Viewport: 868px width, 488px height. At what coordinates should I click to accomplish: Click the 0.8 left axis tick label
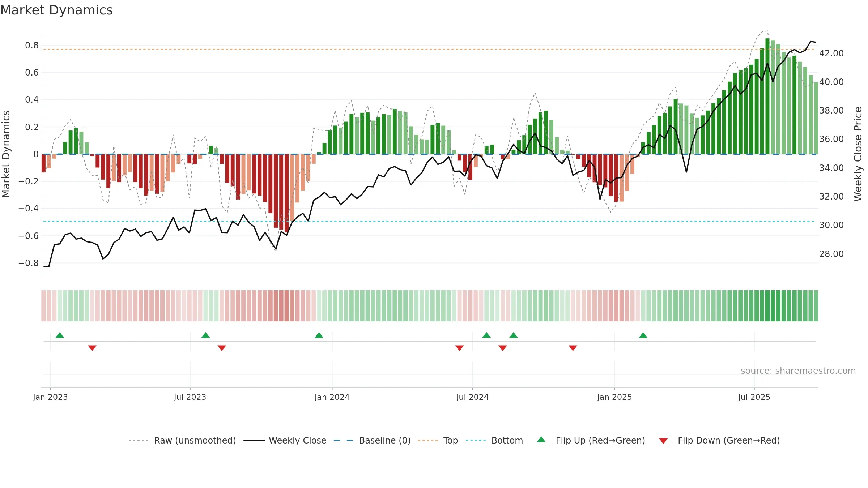click(x=32, y=45)
